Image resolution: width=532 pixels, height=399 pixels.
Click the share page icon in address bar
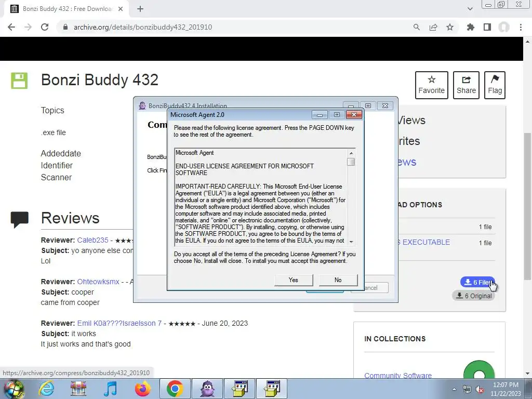(x=433, y=27)
